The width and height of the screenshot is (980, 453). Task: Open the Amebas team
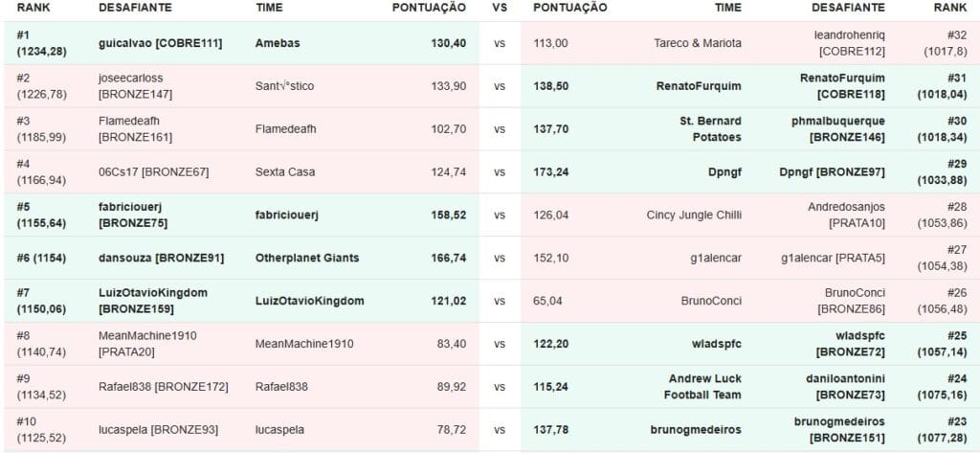[x=278, y=43]
